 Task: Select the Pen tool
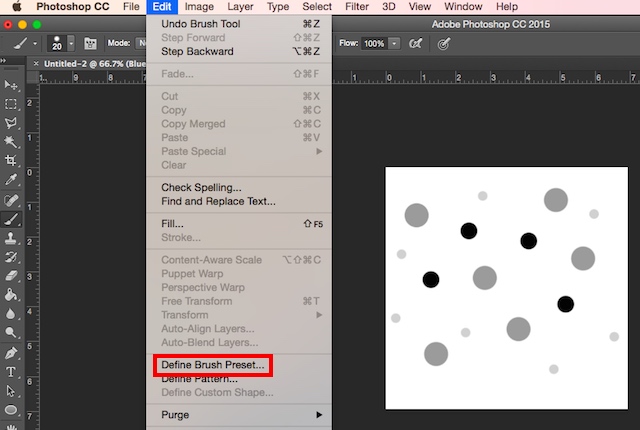[x=12, y=352]
